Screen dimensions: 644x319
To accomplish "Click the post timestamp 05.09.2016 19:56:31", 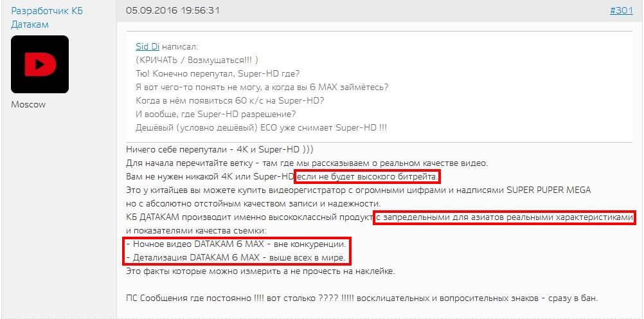I will pyautogui.click(x=173, y=11).
